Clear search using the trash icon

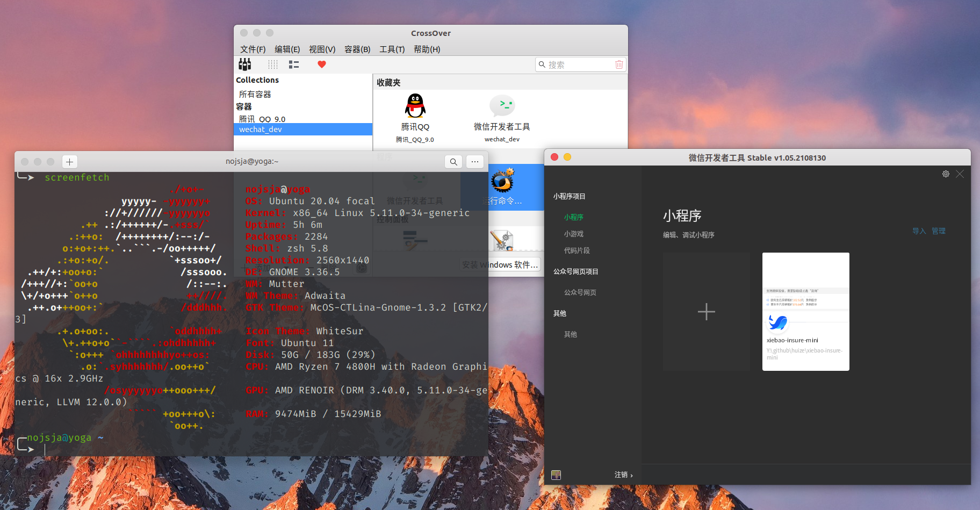tap(619, 64)
